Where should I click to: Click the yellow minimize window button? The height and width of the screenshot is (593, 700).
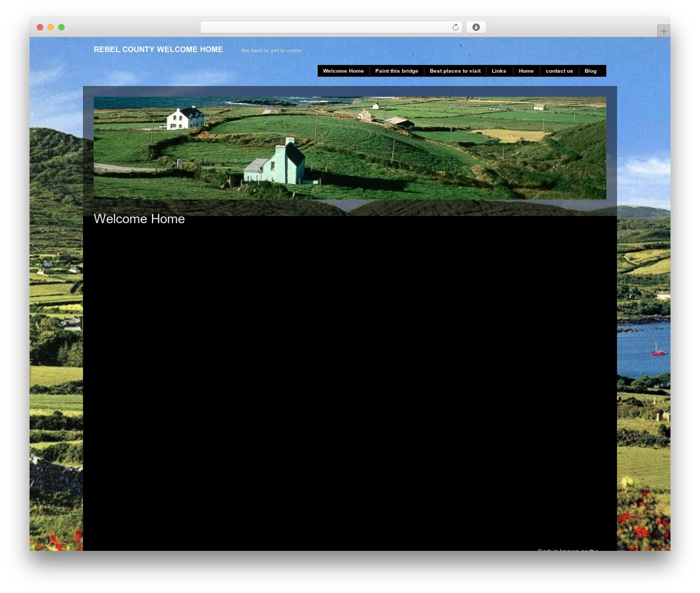[x=51, y=27]
